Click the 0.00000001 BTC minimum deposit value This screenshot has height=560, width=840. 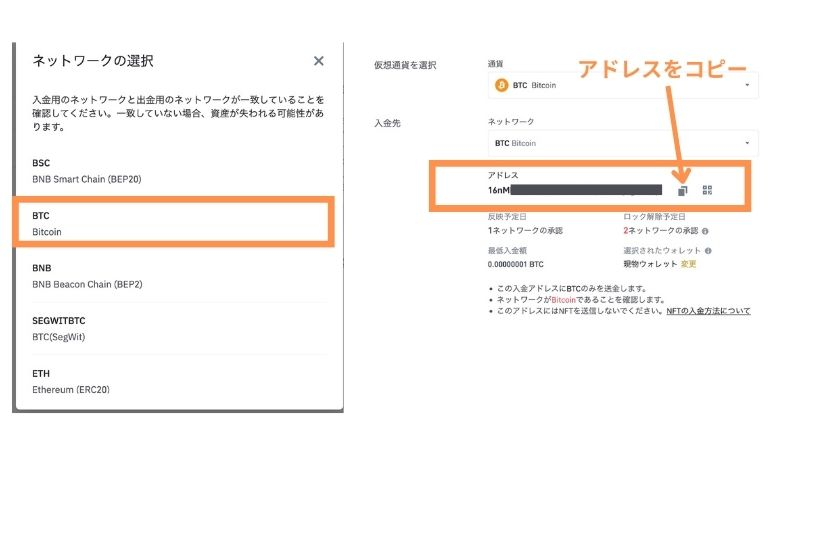tap(515, 265)
